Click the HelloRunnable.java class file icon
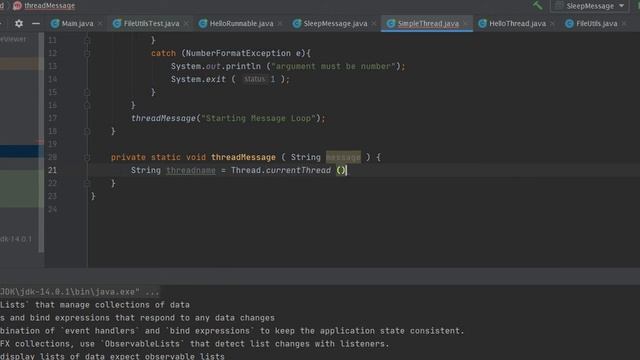Image resolution: width=640 pixels, height=360 pixels. (203, 24)
